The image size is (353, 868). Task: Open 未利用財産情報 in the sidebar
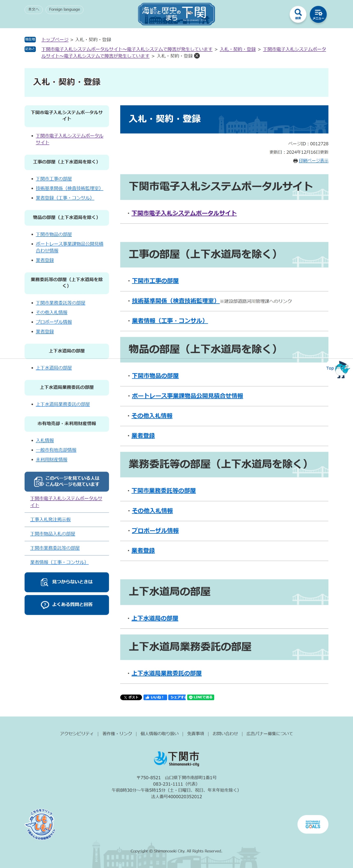52,459
